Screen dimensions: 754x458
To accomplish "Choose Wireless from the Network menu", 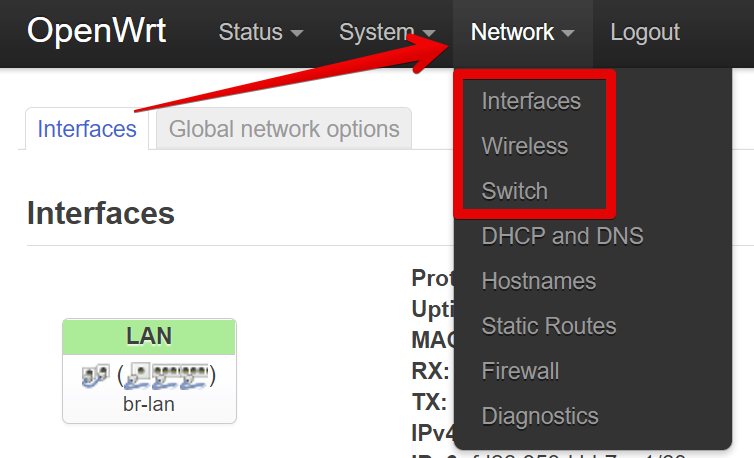I will point(525,146).
